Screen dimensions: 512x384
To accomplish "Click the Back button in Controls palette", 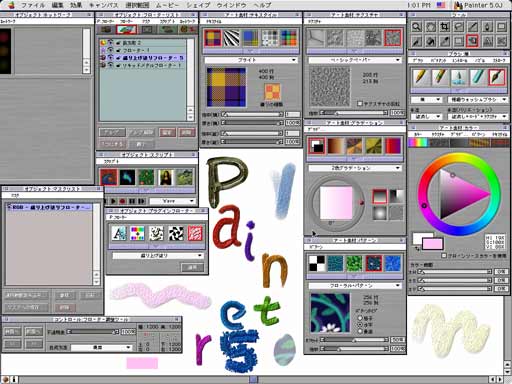I will [x=13, y=332].
